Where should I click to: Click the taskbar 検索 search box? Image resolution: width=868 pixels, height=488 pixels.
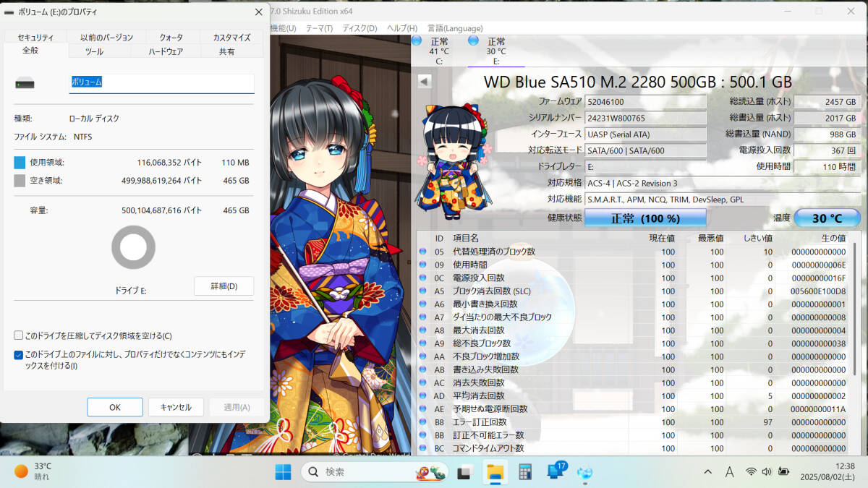pyautogui.click(x=375, y=472)
